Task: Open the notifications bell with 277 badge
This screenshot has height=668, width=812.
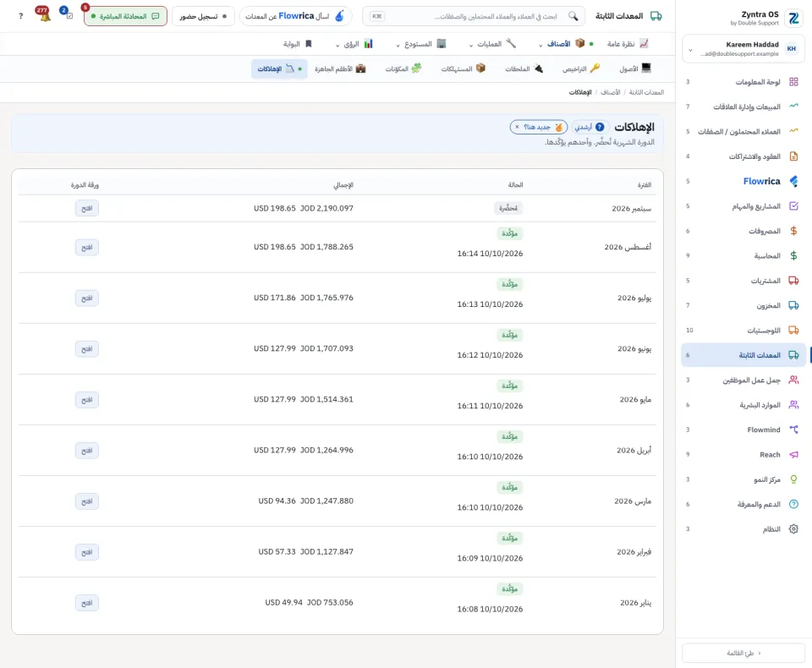Action: (x=45, y=15)
